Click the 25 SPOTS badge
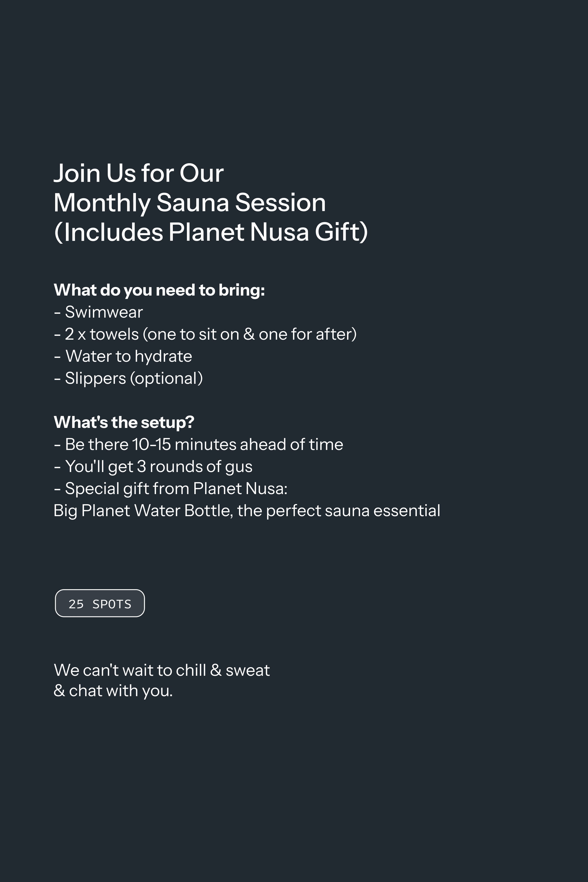This screenshot has width=588, height=882. tap(100, 603)
